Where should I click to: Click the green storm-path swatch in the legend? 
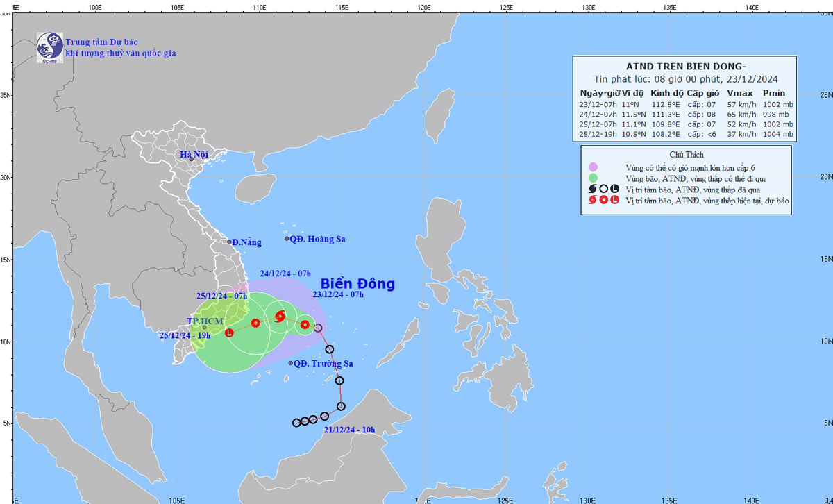pos(592,178)
